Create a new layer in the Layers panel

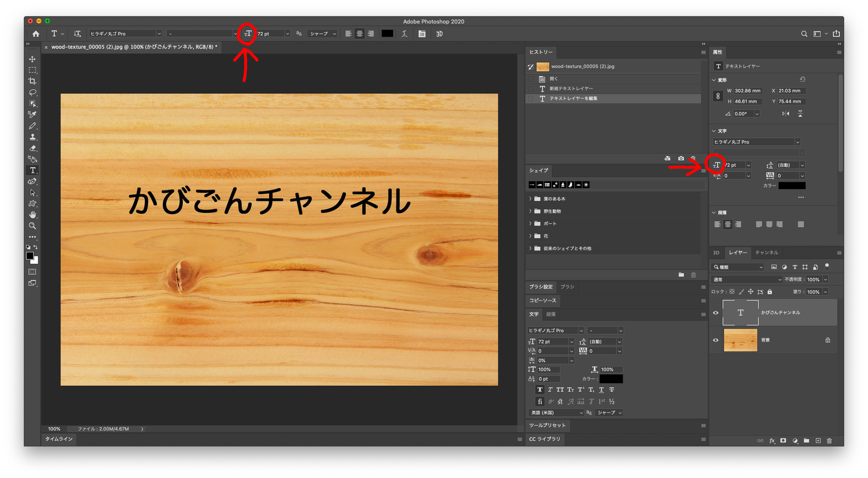pos(818,440)
